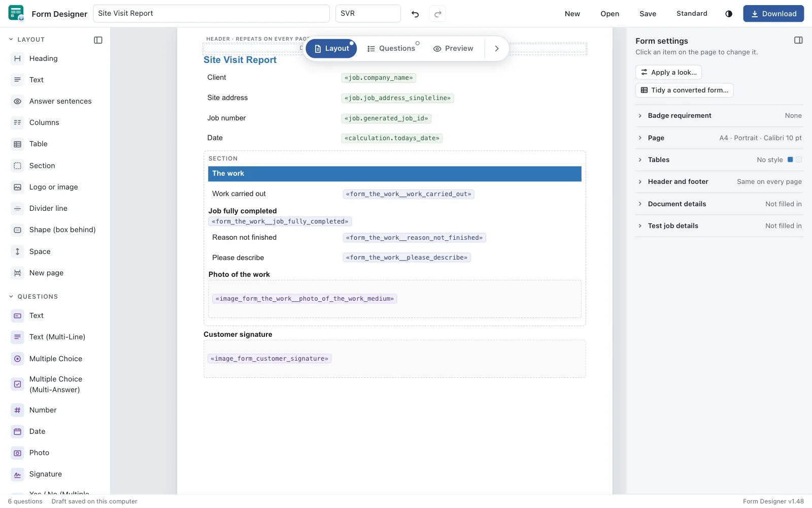The height and width of the screenshot is (508, 812).
Task: Click the undo arrow icon
Action: tap(415, 14)
